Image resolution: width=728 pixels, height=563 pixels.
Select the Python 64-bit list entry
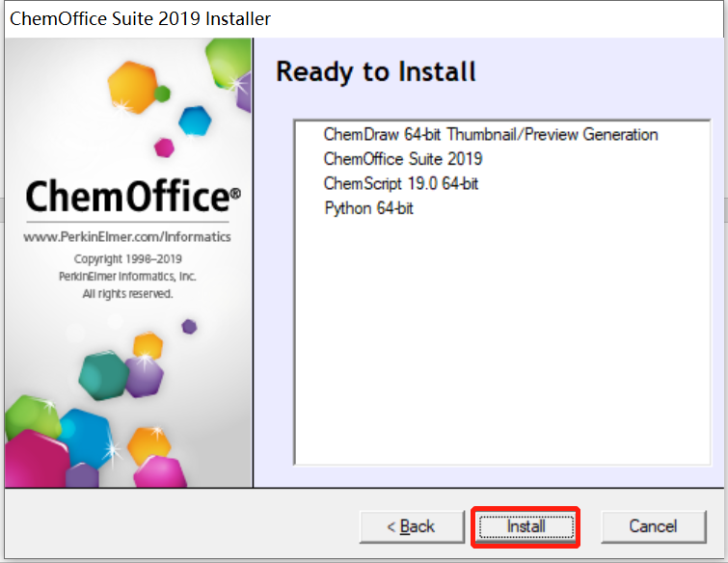point(368,208)
